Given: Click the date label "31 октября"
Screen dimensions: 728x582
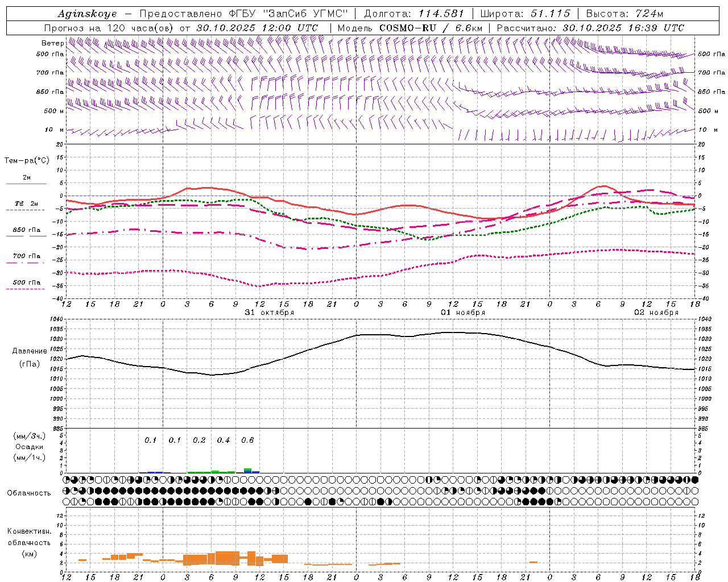Looking at the screenshot, I should click(270, 313).
